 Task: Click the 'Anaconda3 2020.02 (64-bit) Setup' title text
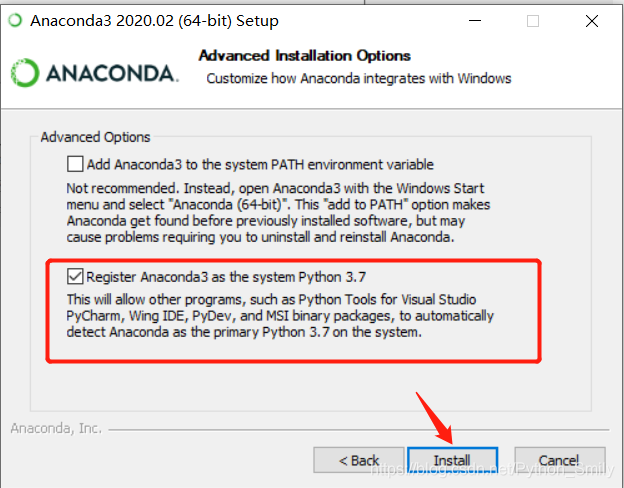(154, 21)
